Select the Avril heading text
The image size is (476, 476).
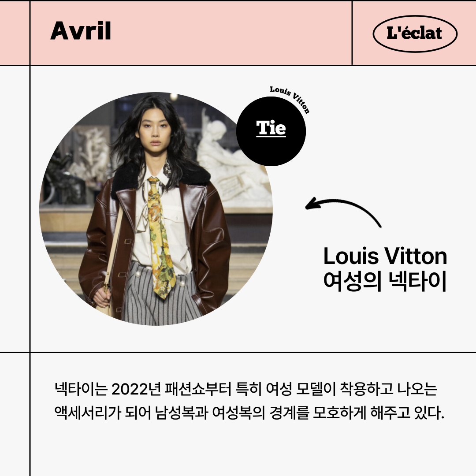coord(81,31)
